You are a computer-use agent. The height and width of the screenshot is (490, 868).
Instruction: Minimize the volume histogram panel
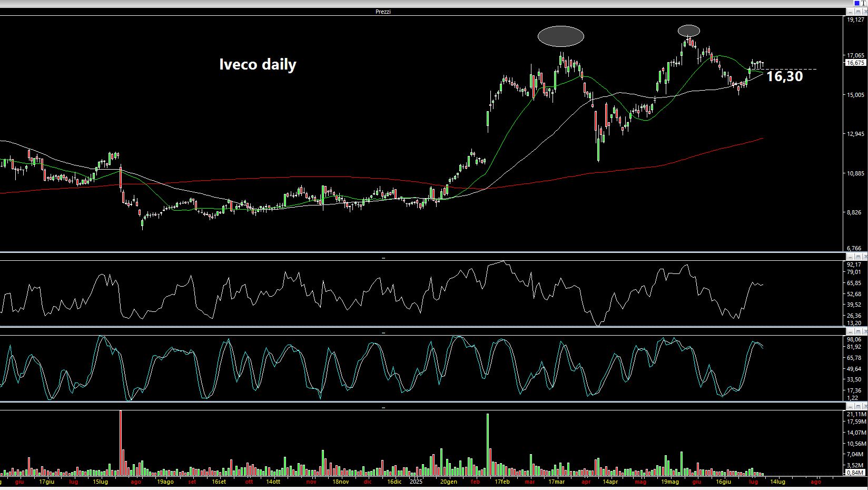click(850, 407)
